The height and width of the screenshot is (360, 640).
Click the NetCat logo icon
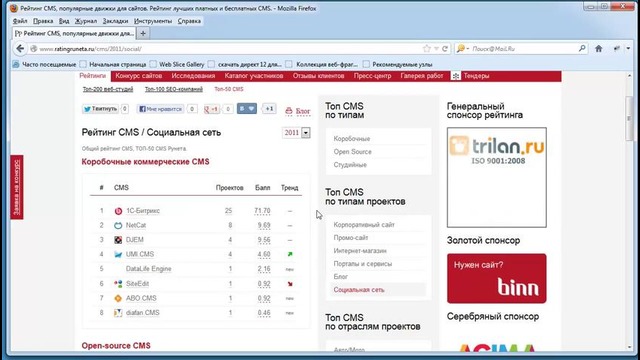(118, 225)
